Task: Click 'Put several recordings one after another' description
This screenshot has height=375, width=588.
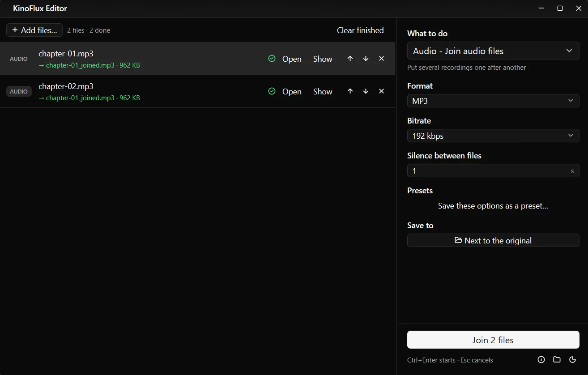Action: tap(467, 68)
